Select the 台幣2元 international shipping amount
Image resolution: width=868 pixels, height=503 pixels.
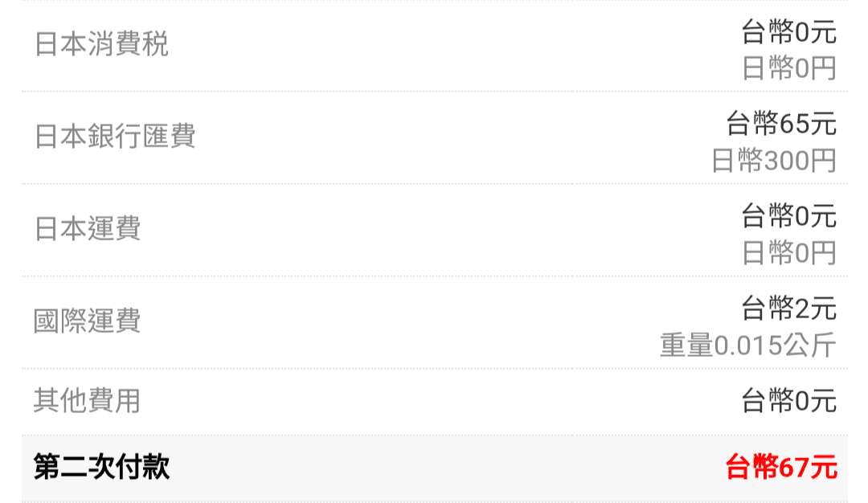coord(788,308)
